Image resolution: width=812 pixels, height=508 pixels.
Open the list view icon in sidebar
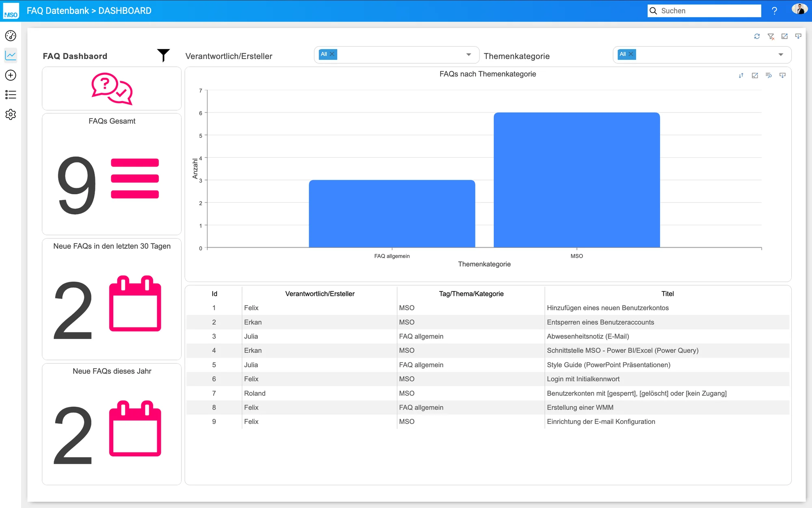pos(11,95)
